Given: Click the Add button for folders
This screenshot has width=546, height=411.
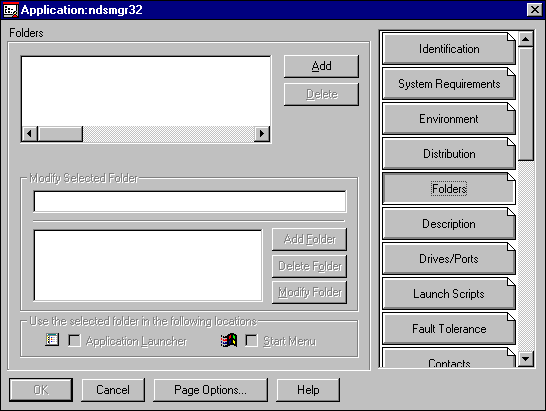Looking at the screenshot, I should coord(321,66).
